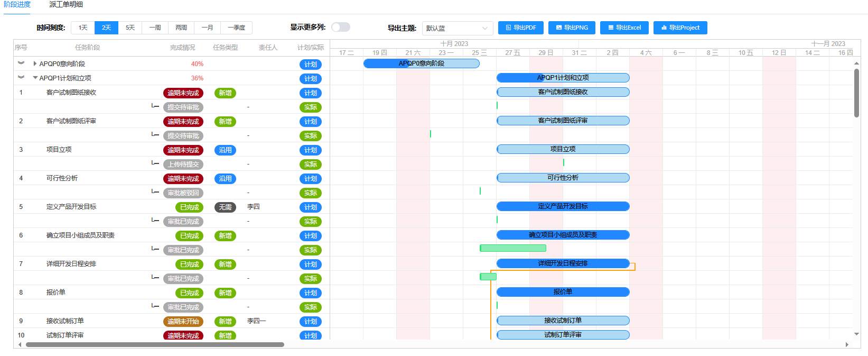Click the 导出PDF document icon button

click(x=520, y=28)
